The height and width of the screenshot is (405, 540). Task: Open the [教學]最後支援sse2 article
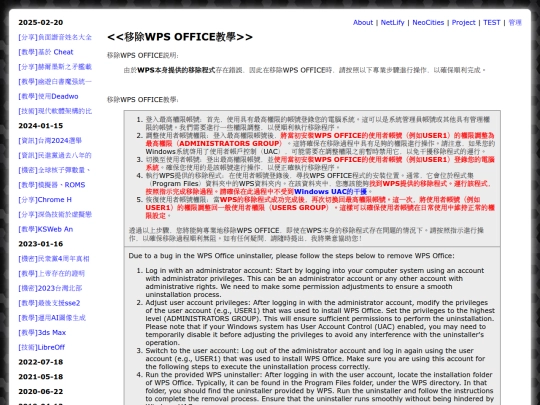coord(49,303)
